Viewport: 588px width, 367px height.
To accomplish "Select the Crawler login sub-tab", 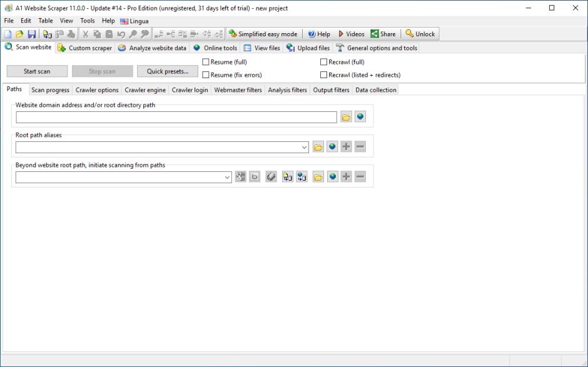I will point(190,90).
